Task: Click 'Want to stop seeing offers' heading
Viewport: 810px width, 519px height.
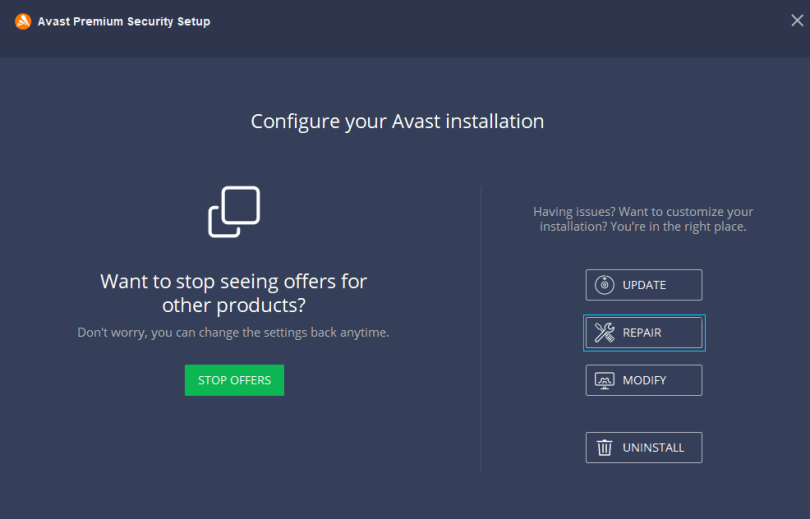Action: [233, 293]
